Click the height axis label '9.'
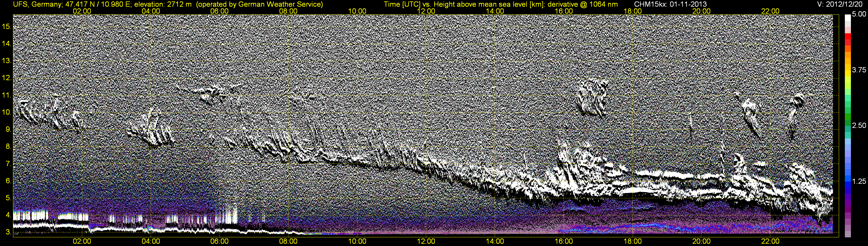Screen dimensions: 868x246 pyautogui.click(x=8, y=129)
